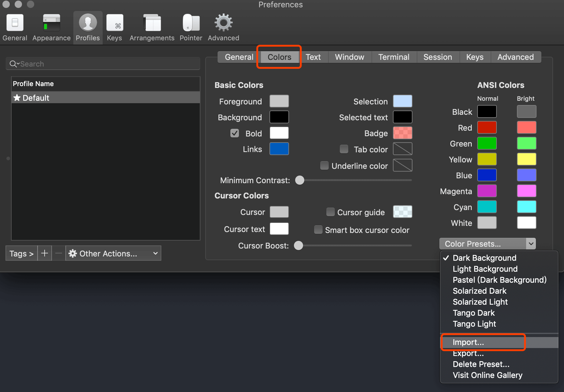The width and height of the screenshot is (564, 392).
Task: Enable the Cursor guide checkbox
Action: tap(330, 212)
